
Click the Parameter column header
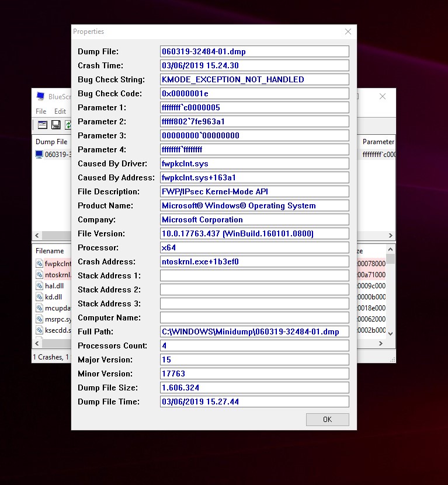point(378,142)
